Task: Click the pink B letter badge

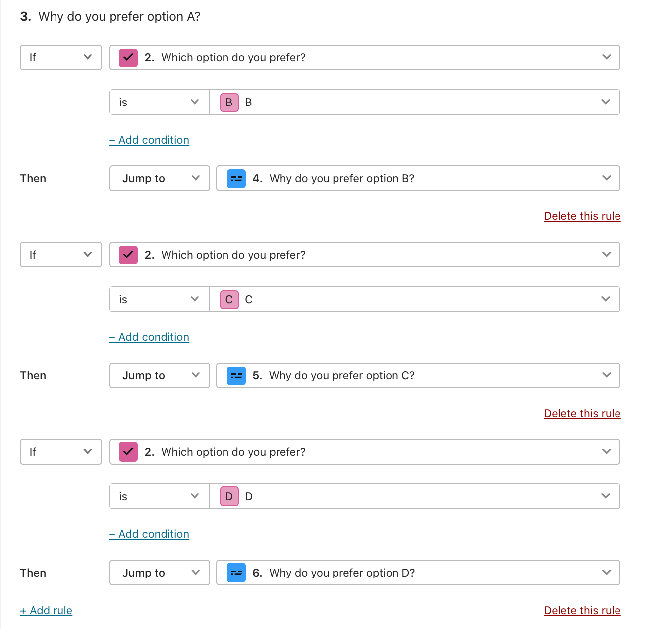Action: [x=229, y=102]
